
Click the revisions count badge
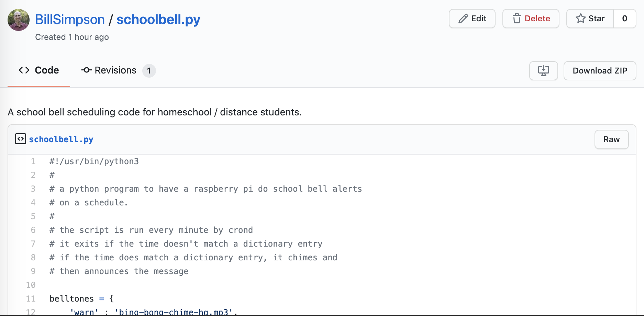[149, 71]
